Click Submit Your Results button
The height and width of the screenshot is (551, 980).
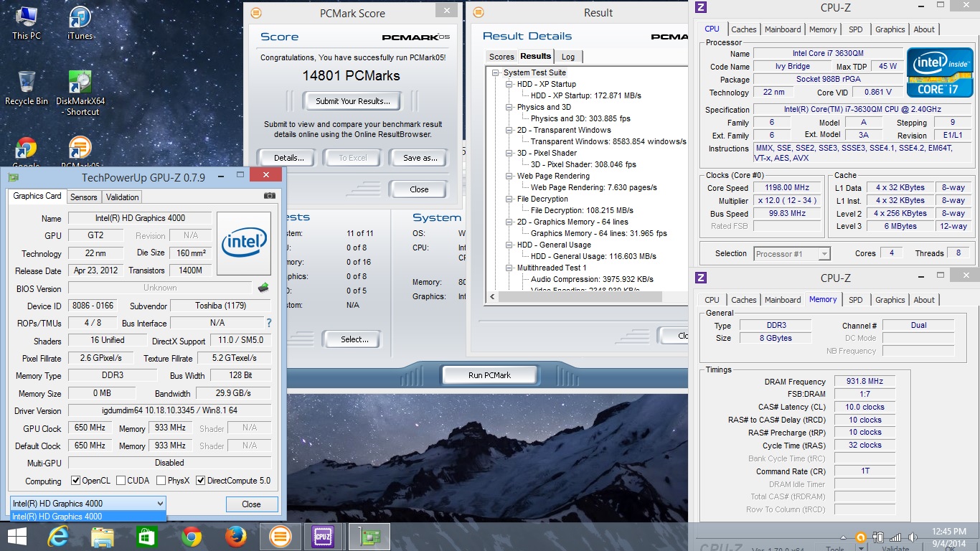coord(353,101)
